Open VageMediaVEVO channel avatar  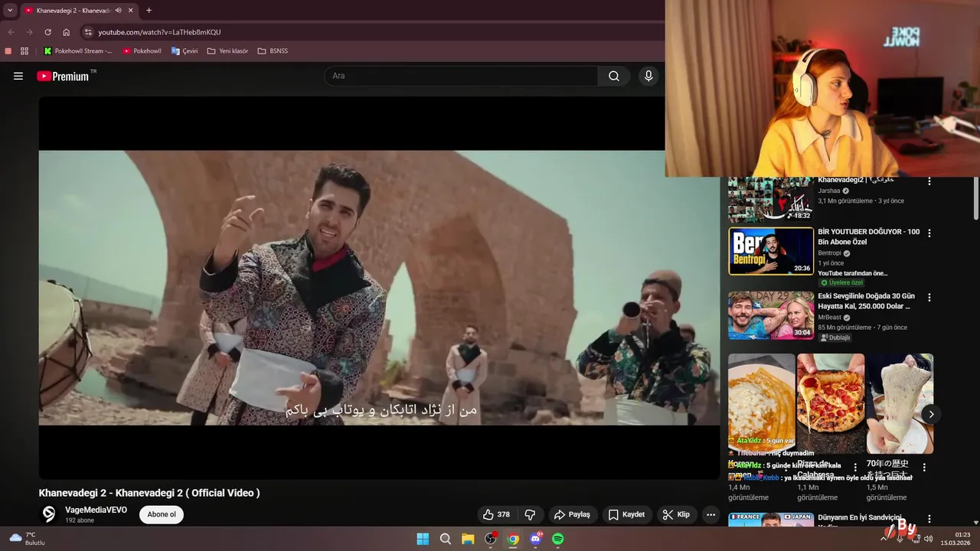tap(49, 514)
